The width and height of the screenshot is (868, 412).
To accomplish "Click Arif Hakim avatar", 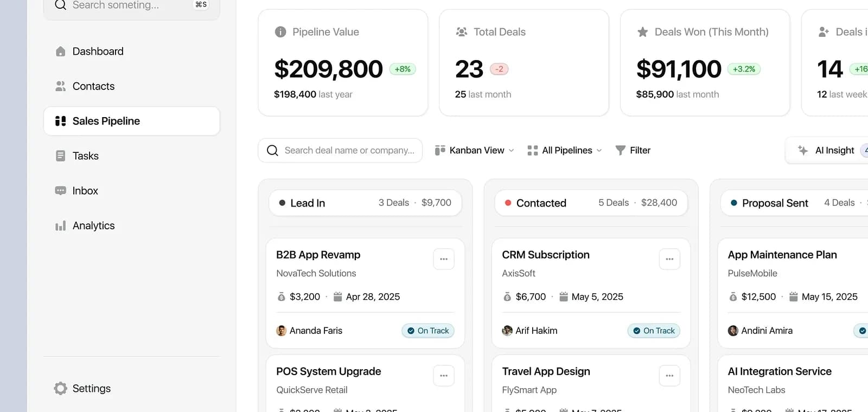I will pos(507,331).
